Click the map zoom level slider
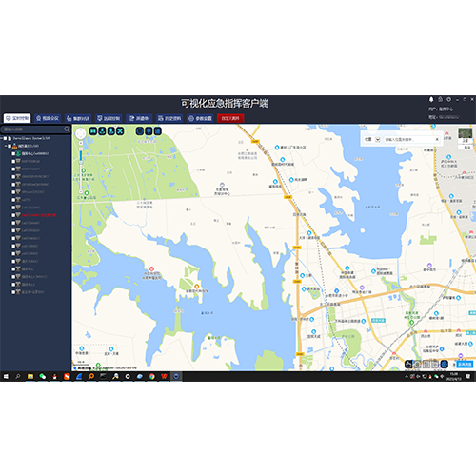The image size is (476, 476). (81, 169)
